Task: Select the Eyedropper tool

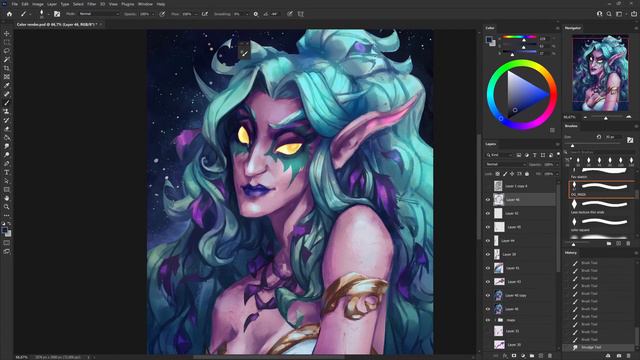Action: click(7, 85)
